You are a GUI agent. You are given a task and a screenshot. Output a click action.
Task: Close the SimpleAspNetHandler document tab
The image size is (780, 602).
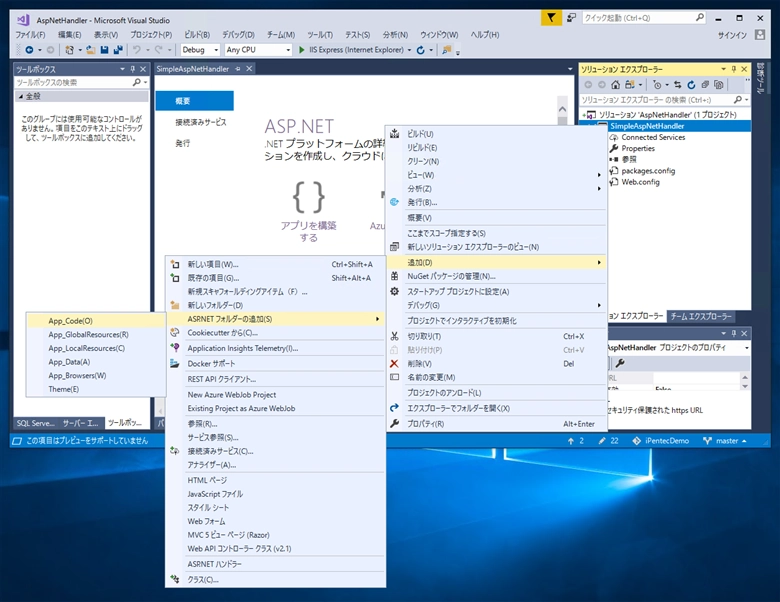[x=249, y=69]
